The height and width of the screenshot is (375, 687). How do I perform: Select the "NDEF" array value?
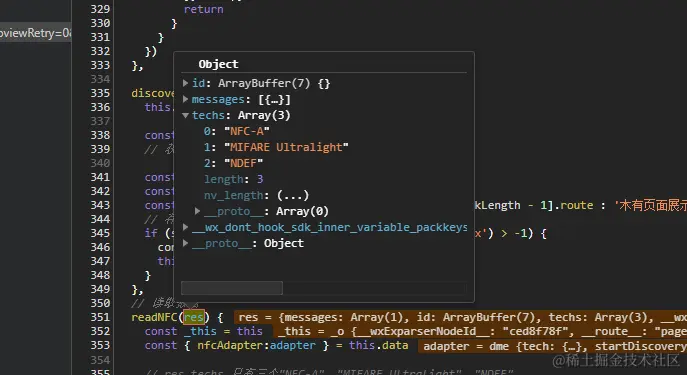pos(244,163)
